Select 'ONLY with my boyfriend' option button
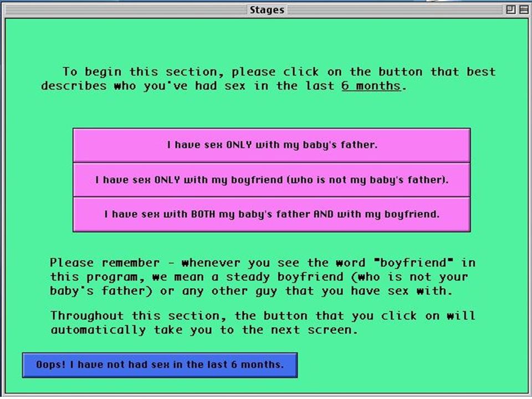Image resolution: width=532 pixels, height=399 pixels. pos(272,180)
